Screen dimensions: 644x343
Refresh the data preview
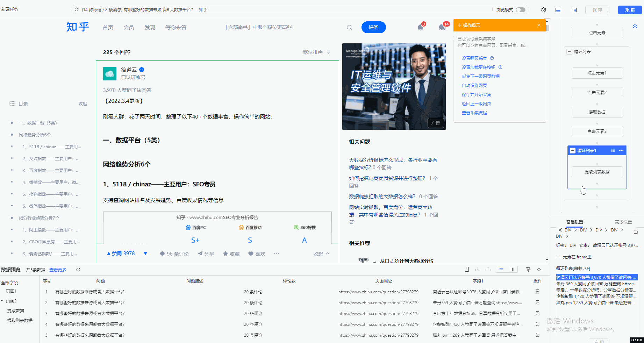click(x=78, y=270)
